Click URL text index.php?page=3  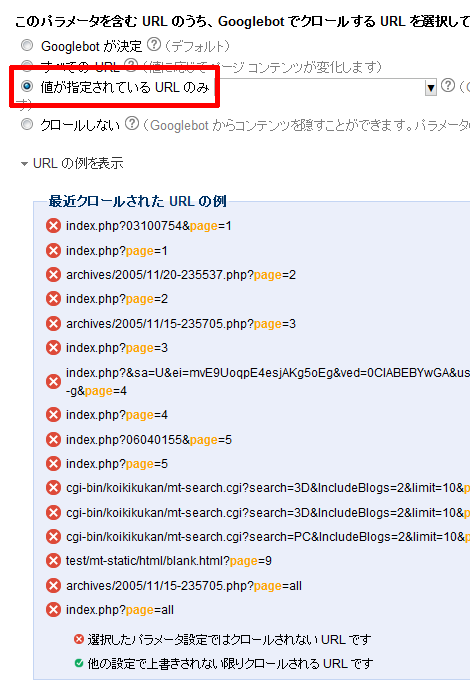[x=117, y=348]
